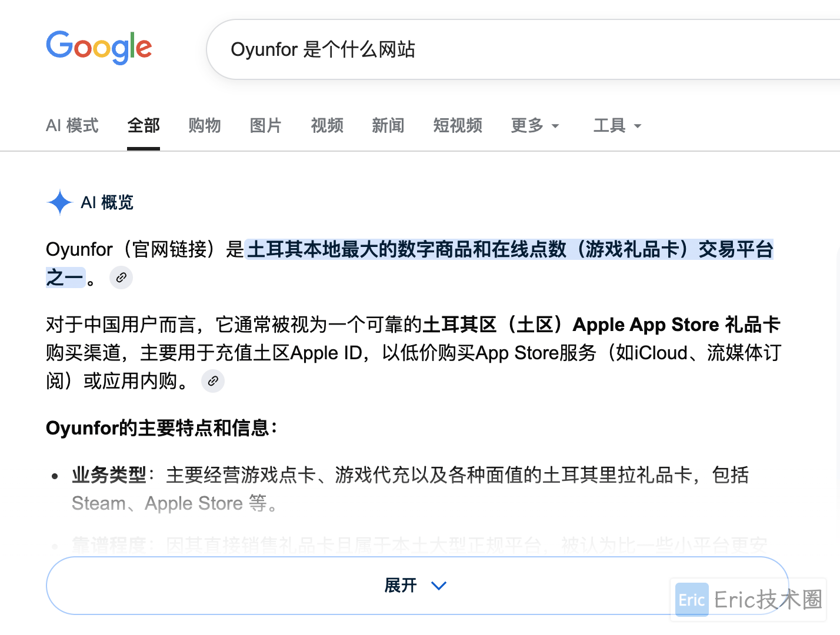Click the search box containing Oyunfor query
Screen dimensions: 840x635
(524, 49)
